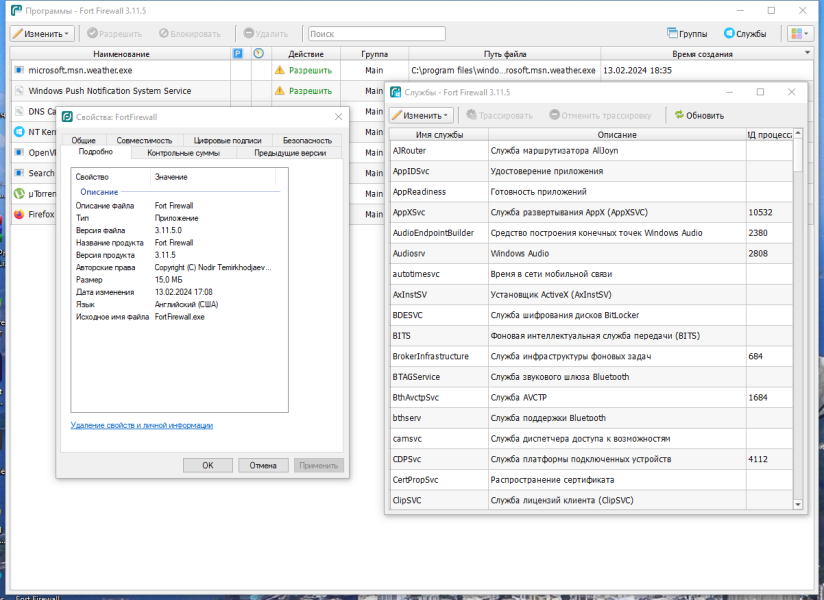This screenshot has height=600, width=824.
Task: Click the Трассировать button in Службы window
Action: pyautogui.click(x=499, y=115)
